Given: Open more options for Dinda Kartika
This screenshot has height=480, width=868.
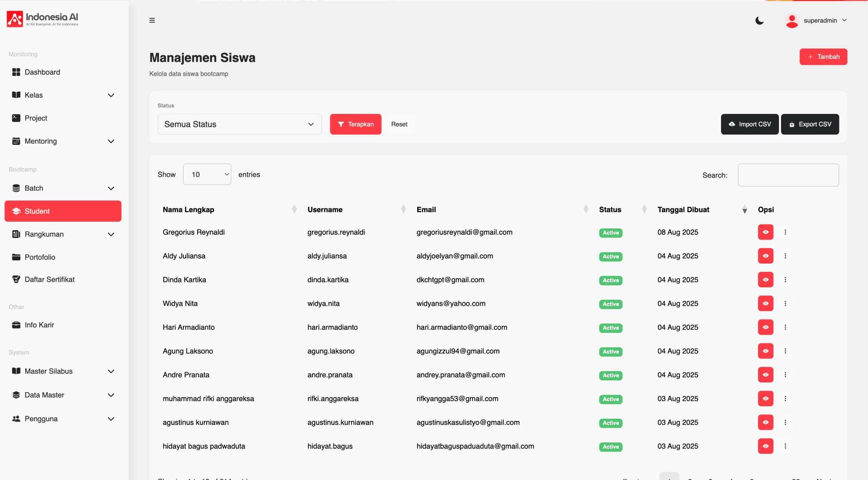Looking at the screenshot, I should [x=785, y=280].
